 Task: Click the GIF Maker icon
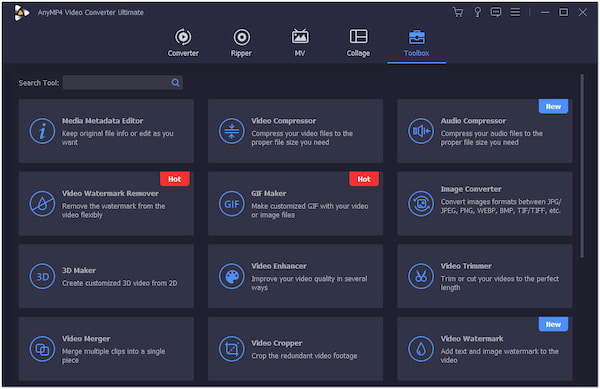[232, 204]
